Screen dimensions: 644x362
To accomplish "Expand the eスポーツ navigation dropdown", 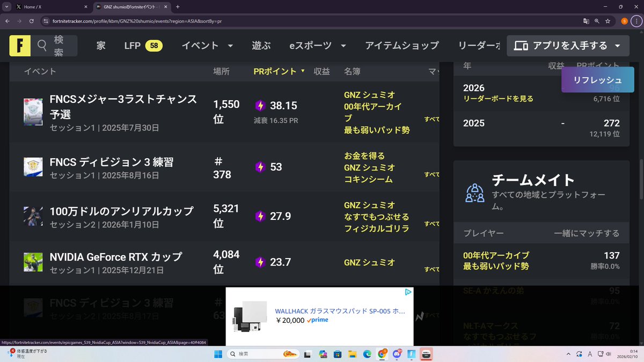I will (x=343, y=46).
